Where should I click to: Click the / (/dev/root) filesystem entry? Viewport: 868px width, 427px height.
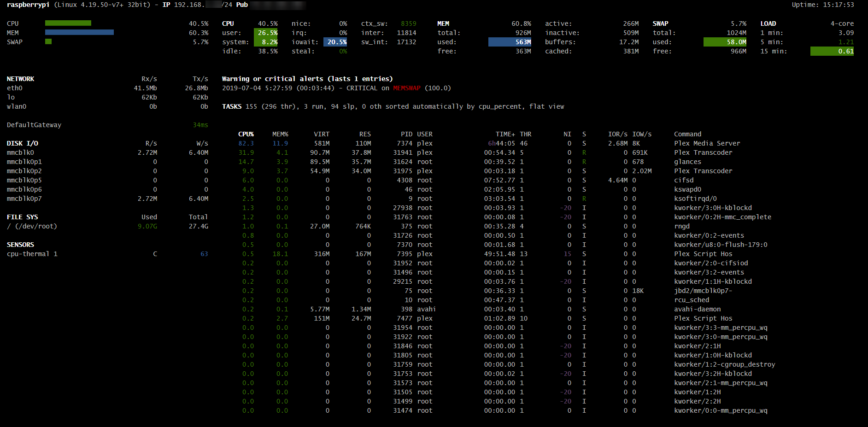tap(32, 226)
